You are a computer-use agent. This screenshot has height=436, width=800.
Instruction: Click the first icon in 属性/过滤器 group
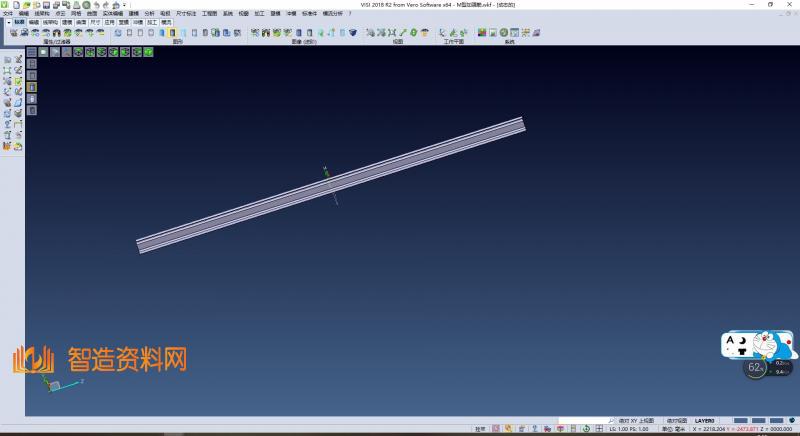pos(14,33)
